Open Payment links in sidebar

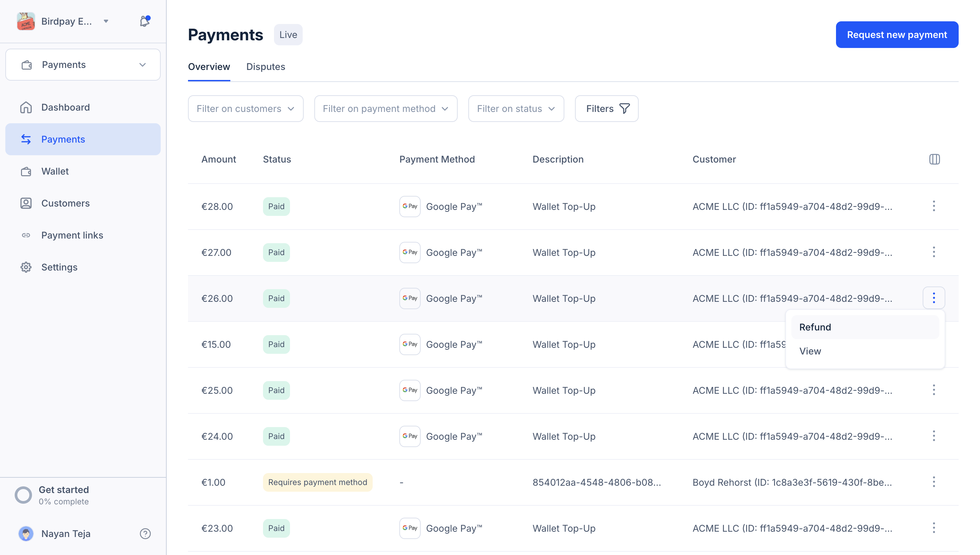[x=72, y=235]
